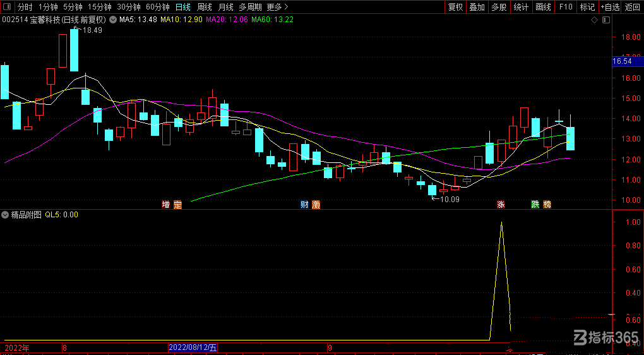Click the diamond marker icon
This screenshot has width=644, height=355.
[594, 20]
